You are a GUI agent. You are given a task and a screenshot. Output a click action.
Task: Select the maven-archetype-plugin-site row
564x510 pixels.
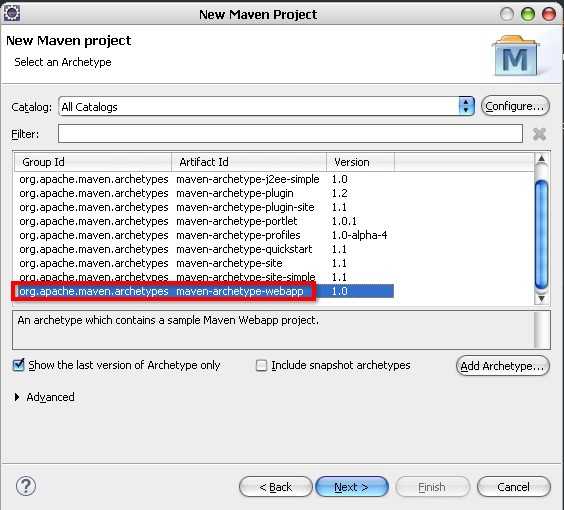(x=205, y=207)
